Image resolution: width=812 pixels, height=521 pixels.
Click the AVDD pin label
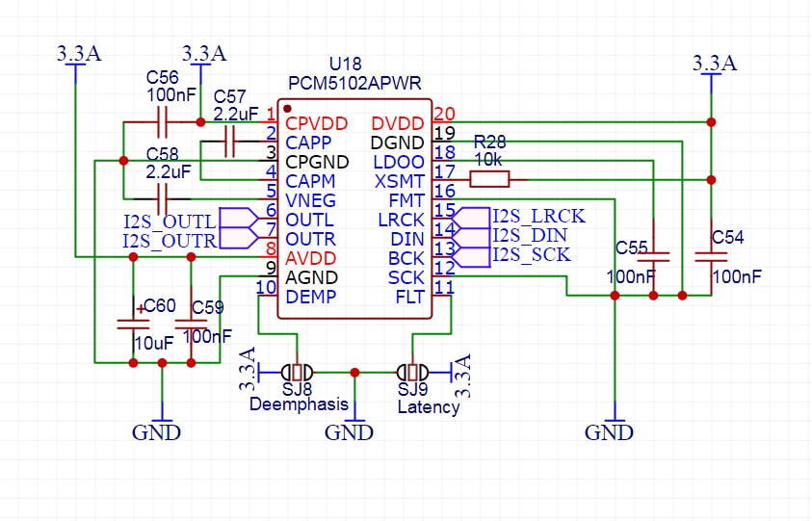tap(311, 258)
